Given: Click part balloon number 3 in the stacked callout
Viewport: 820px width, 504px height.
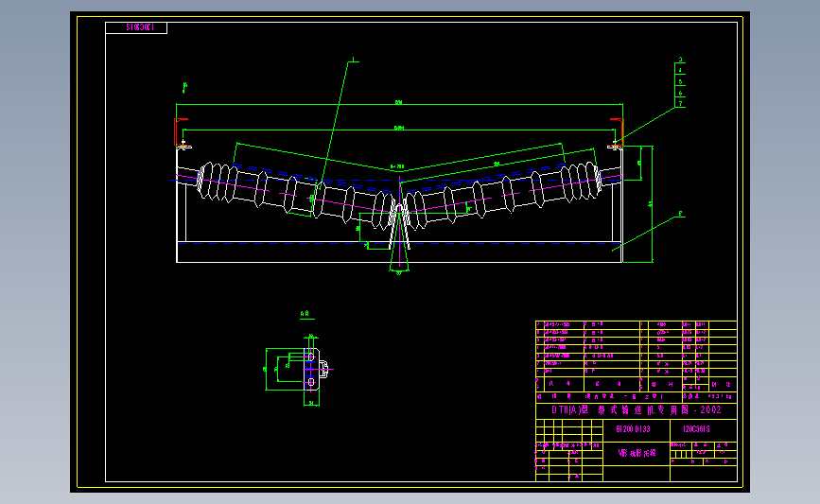Looking at the screenshot, I should 680,60.
